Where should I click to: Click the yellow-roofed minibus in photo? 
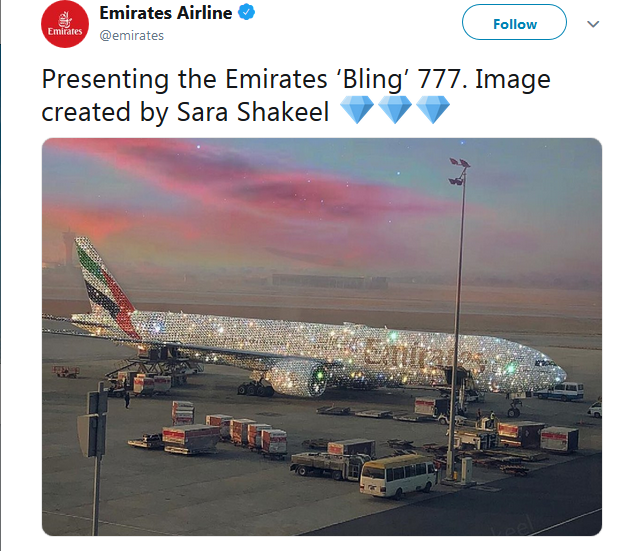[x=399, y=476]
